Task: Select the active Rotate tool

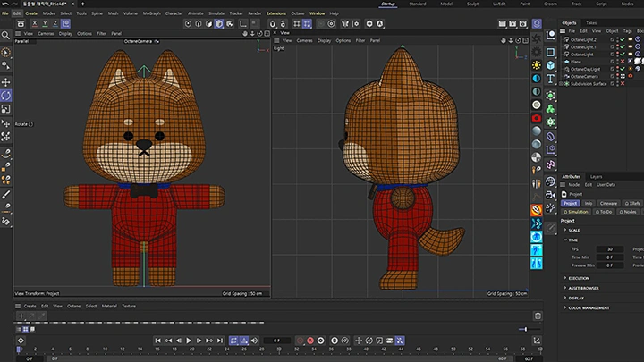Action: pos(5,96)
